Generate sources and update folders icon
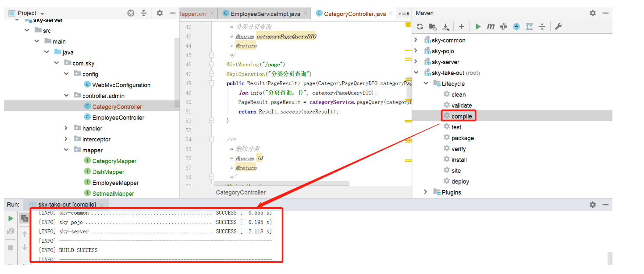The image size is (644, 274). (x=433, y=27)
